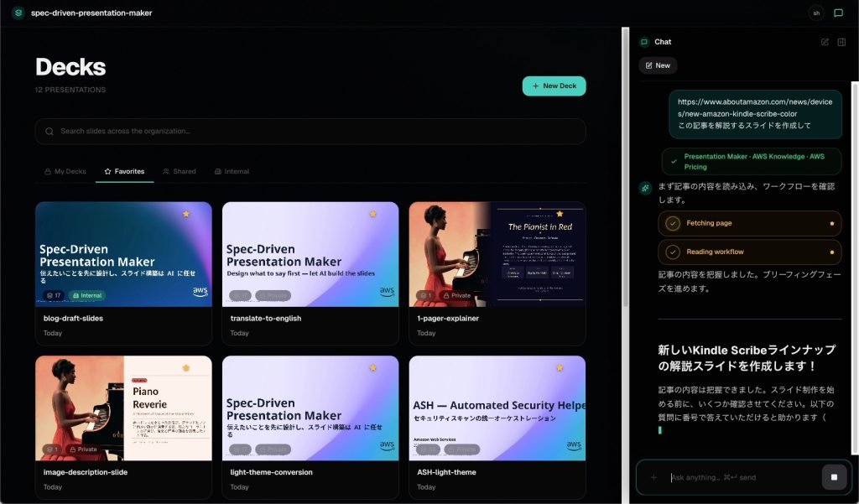Screen dimensions: 859x504
Task: Switch to the Shared tab
Action: [179, 171]
